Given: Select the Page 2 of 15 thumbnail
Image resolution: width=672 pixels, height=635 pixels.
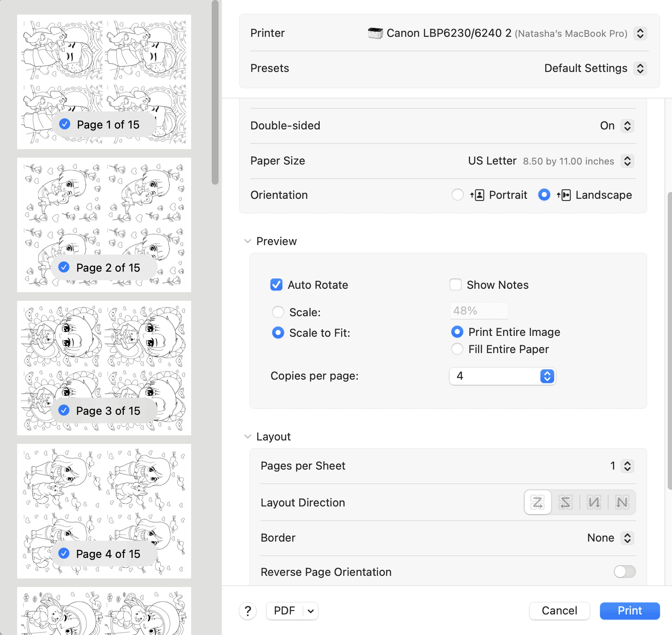Looking at the screenshot, I should (x=104, y=225).
